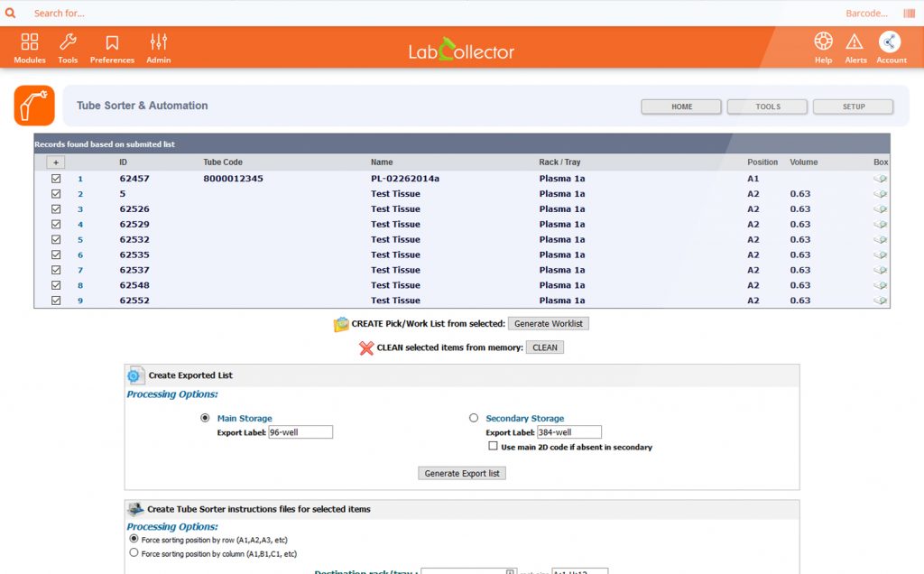Click the Tube Code column header
924x574 pixels.
(x=223, y=162)
